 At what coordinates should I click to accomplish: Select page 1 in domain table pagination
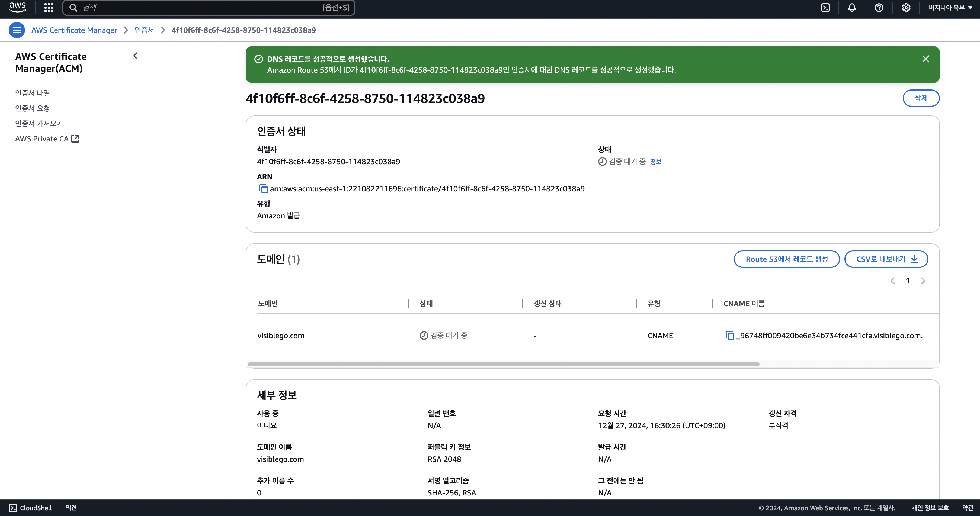point(907,280)
